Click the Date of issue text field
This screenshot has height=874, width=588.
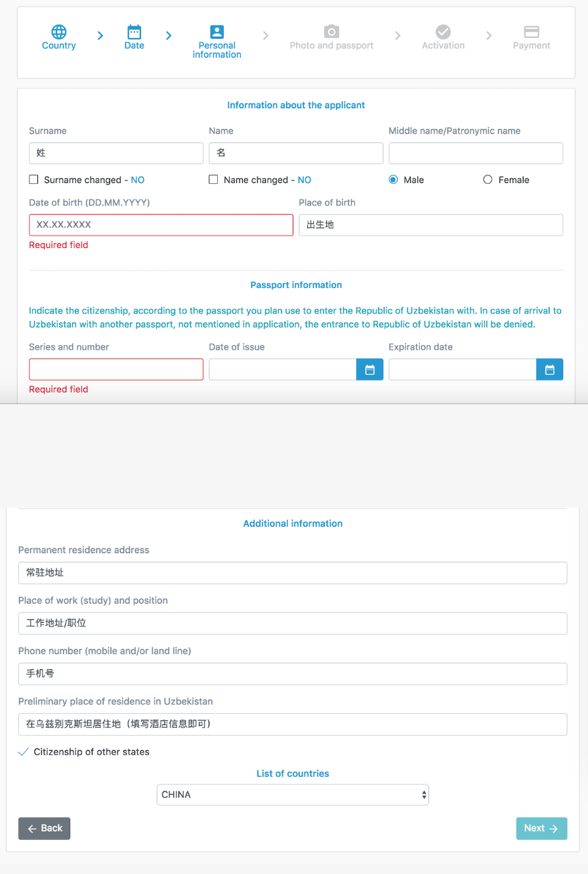coord(283,369)
